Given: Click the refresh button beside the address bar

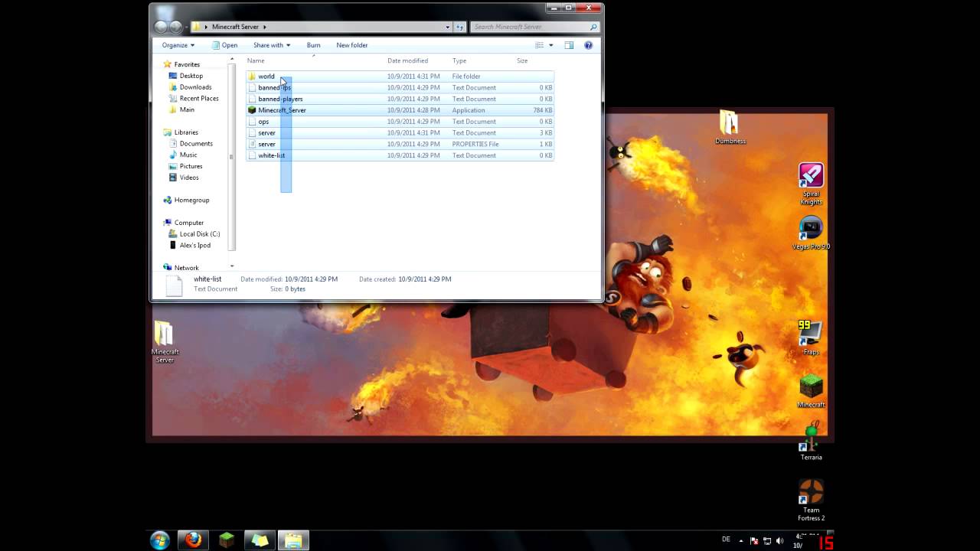Looking at the screenshot, I should point(460,27).
